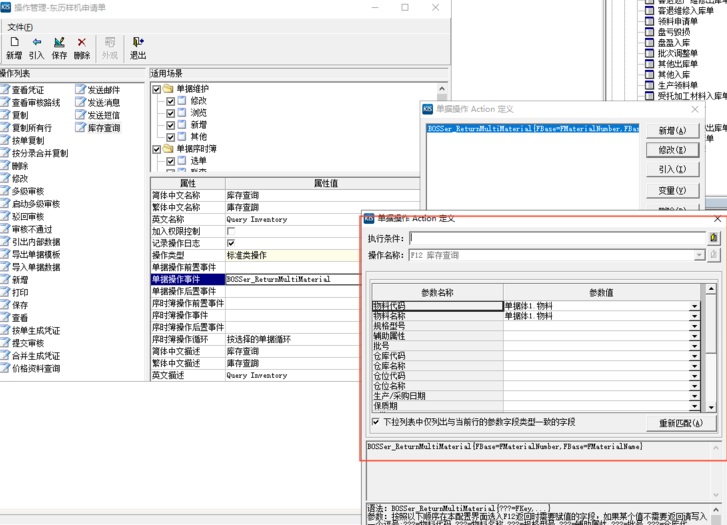The width and height of the screenshot is (727, 525).
Task: Click the 修改 button in Action dialog
Action: (x=672, y=150)
